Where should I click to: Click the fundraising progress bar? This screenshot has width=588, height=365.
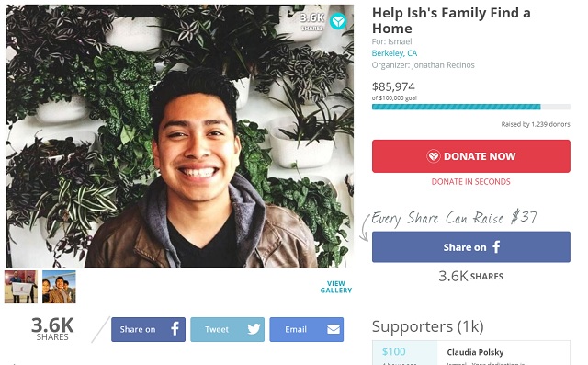pos(471,107)
